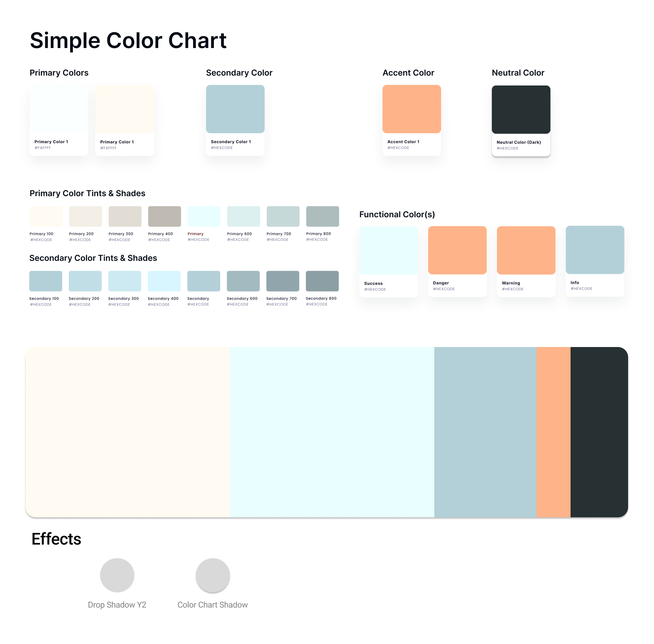Click the Danger functional color swatch
This screenshot has height=644, width=654.
(457, 250)
